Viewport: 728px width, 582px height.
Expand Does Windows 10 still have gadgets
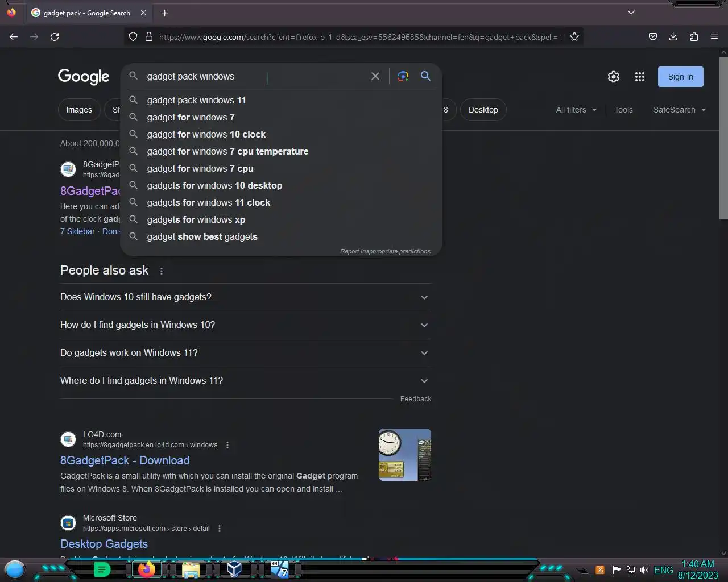click(246, 297)
